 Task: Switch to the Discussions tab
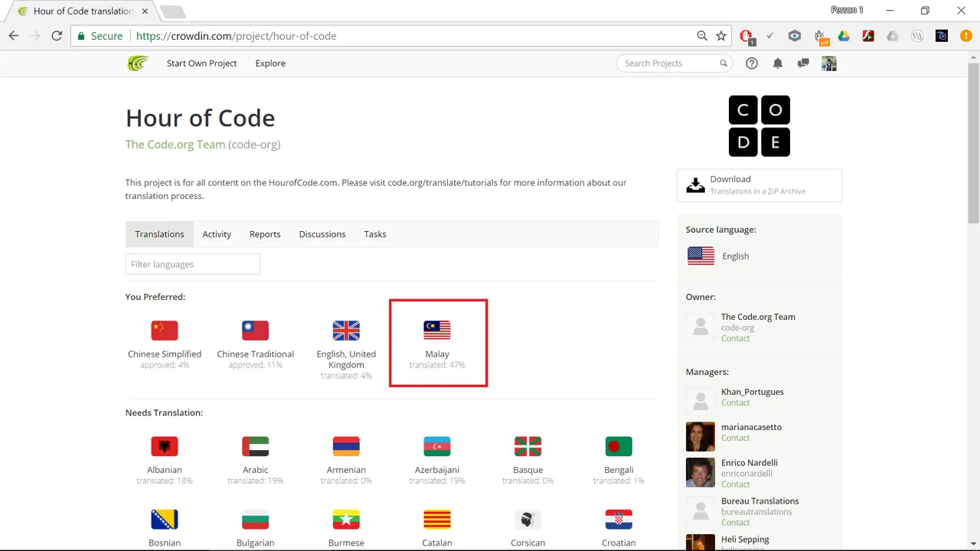[322, 234]
